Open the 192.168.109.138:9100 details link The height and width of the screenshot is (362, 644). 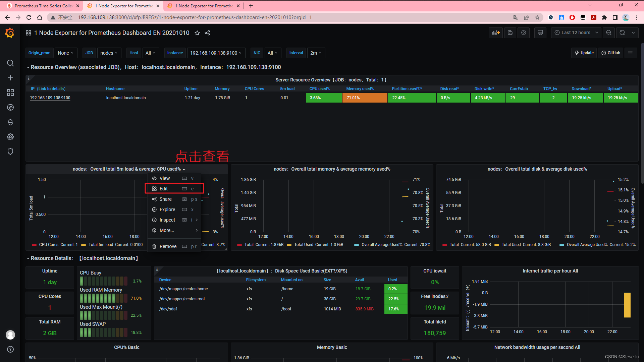pos(50,98)
